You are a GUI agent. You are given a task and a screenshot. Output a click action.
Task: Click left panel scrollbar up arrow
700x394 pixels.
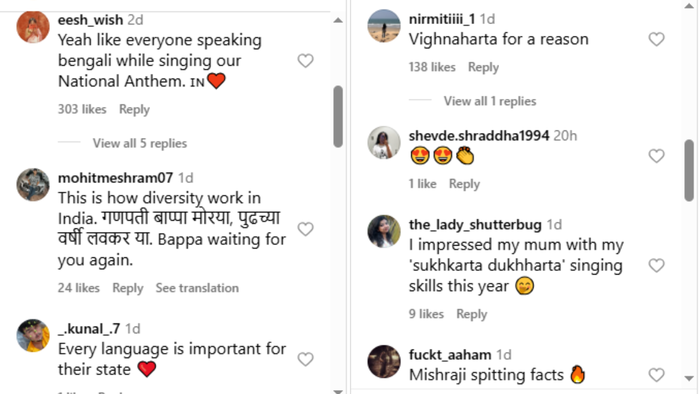(x=338, y=20)
